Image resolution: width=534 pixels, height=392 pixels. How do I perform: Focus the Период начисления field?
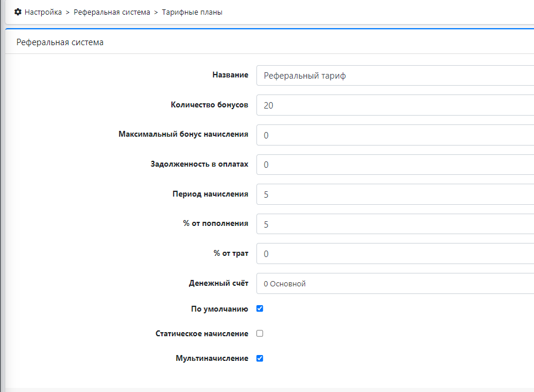coord(394,194)
